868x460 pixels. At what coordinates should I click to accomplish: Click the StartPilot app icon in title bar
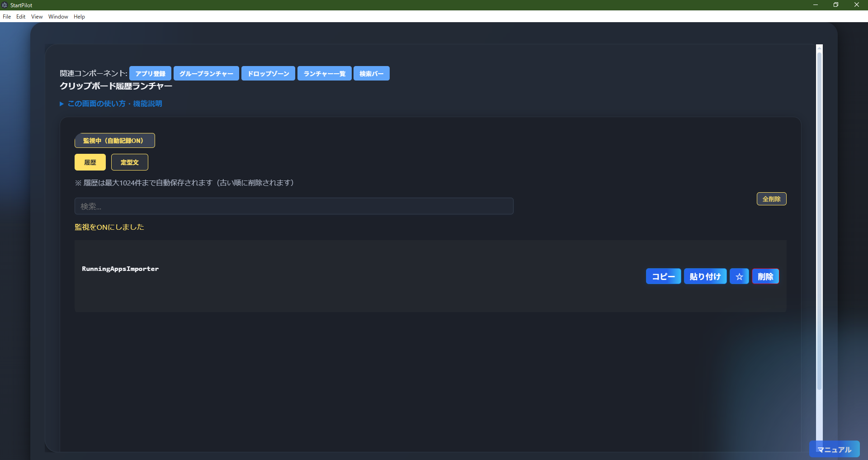click(x=5, y=5)
